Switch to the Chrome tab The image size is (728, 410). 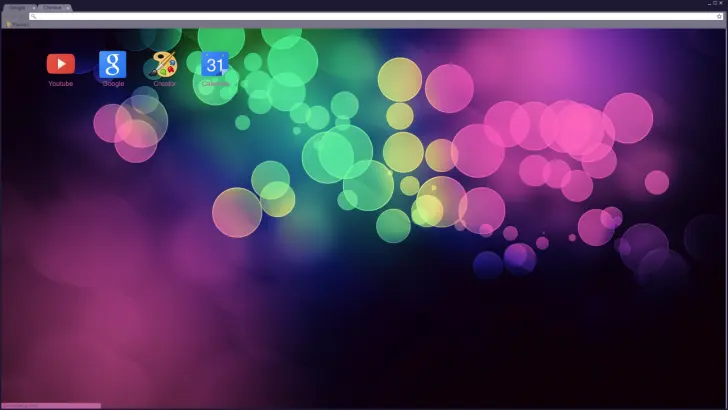click(x=51, y=7)
